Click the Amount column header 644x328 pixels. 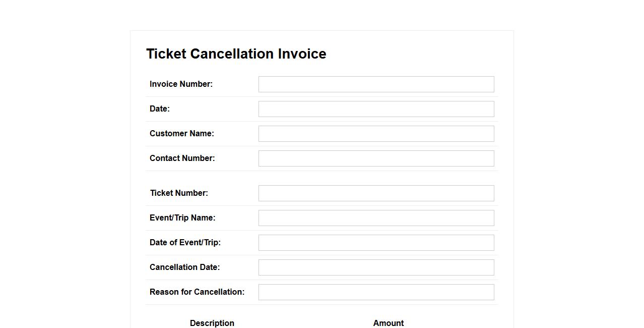click(388, 323)
